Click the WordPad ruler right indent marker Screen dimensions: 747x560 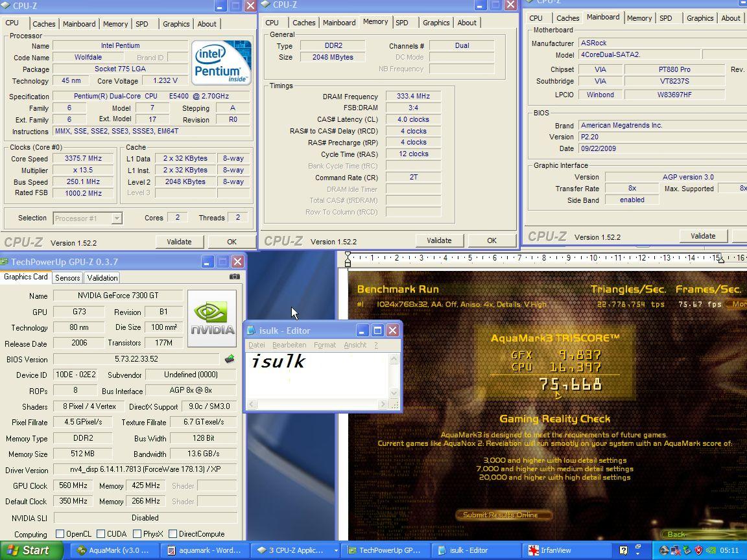(721, 260)
